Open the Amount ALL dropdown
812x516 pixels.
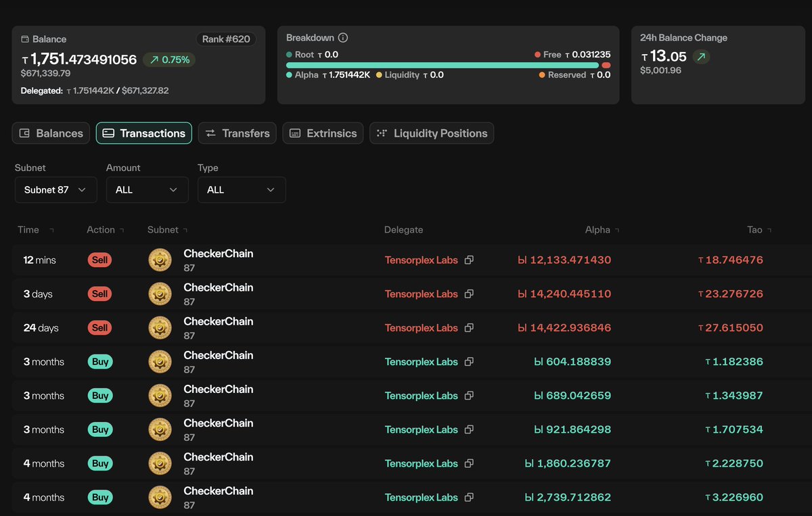click(x=148, y=190)
